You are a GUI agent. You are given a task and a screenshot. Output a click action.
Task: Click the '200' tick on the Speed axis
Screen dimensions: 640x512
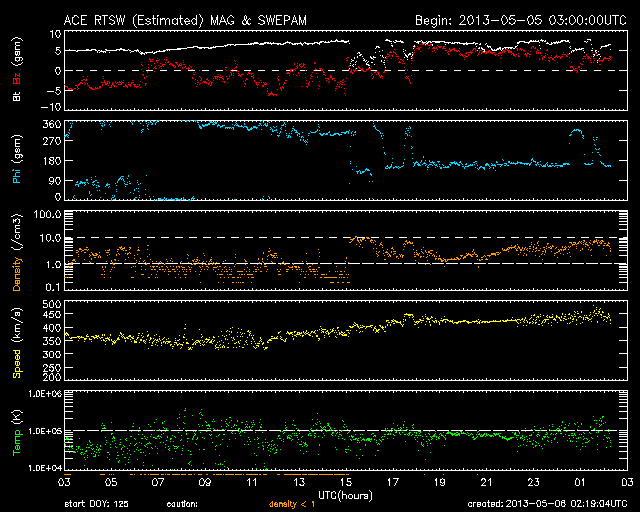53,377
